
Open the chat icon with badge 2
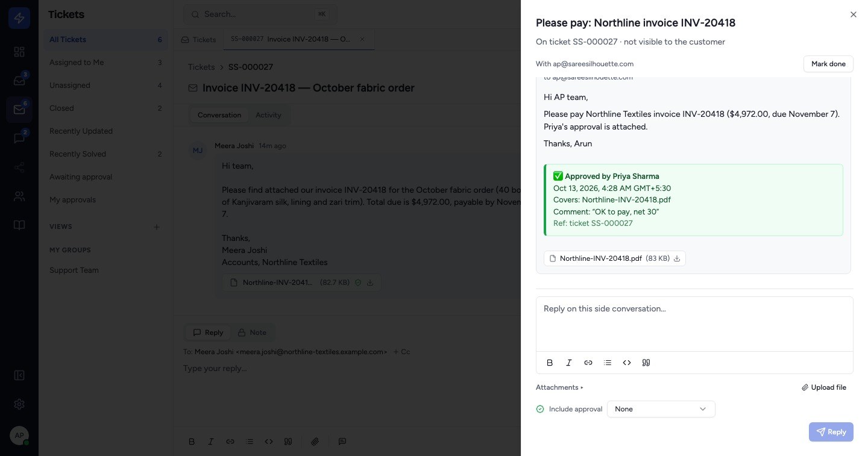pyautogui.click(x=19, y=139)
